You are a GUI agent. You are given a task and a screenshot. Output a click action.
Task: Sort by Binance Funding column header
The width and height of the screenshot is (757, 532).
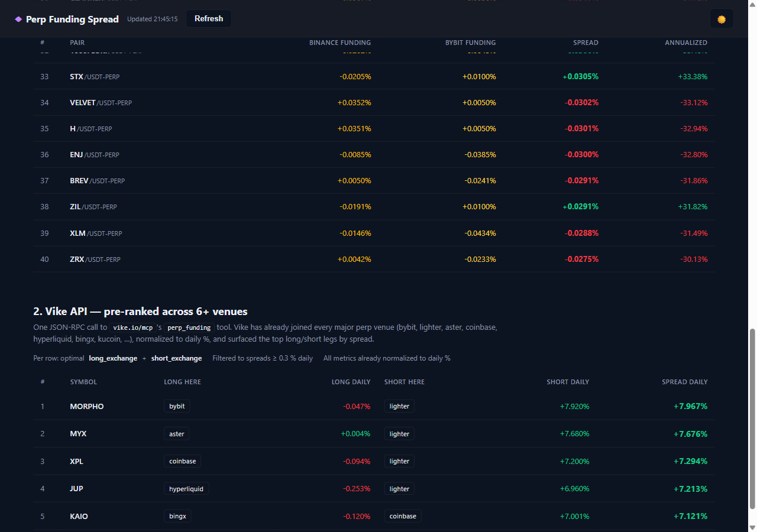click(340, 43)
